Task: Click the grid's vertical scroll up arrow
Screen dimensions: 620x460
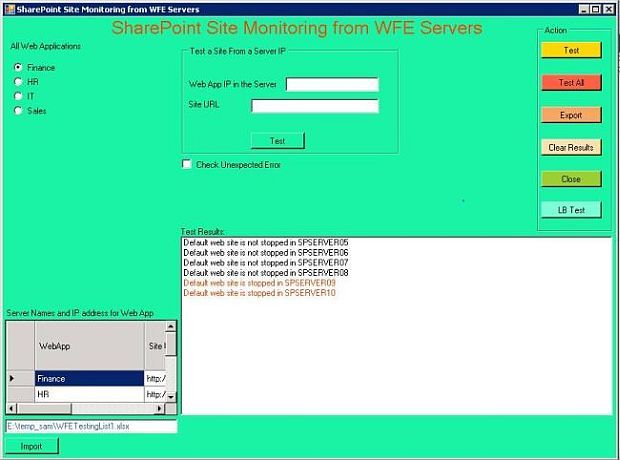Action: tap(171, 326)
